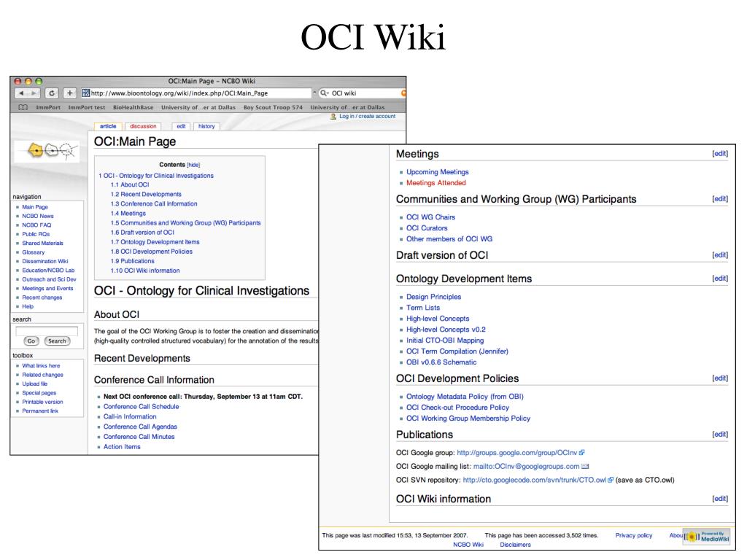Open OCI WG Chairs link
747x560 pixels.
click(x=430, y=217)
